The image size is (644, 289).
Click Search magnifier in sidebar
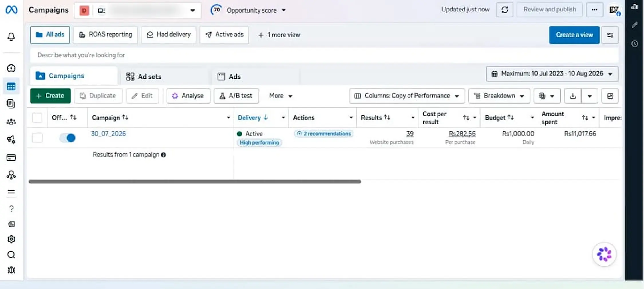pyautogui.click(x=11, y=255)
